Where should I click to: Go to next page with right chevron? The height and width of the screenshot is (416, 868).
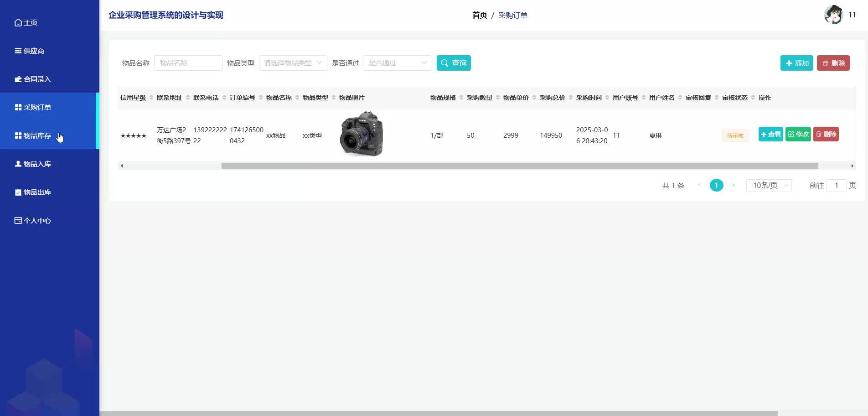734,185
